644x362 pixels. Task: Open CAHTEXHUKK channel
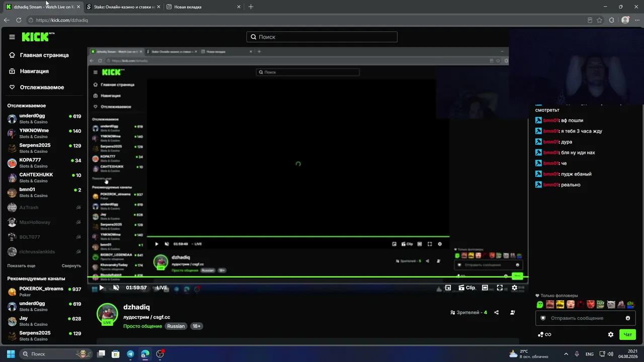pos(44,177)
